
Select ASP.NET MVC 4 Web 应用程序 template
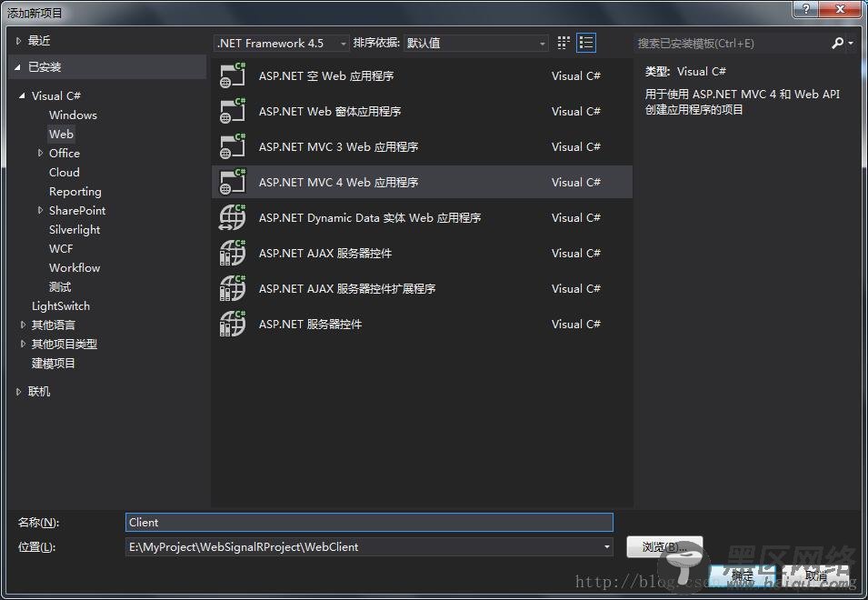(422, 182)
